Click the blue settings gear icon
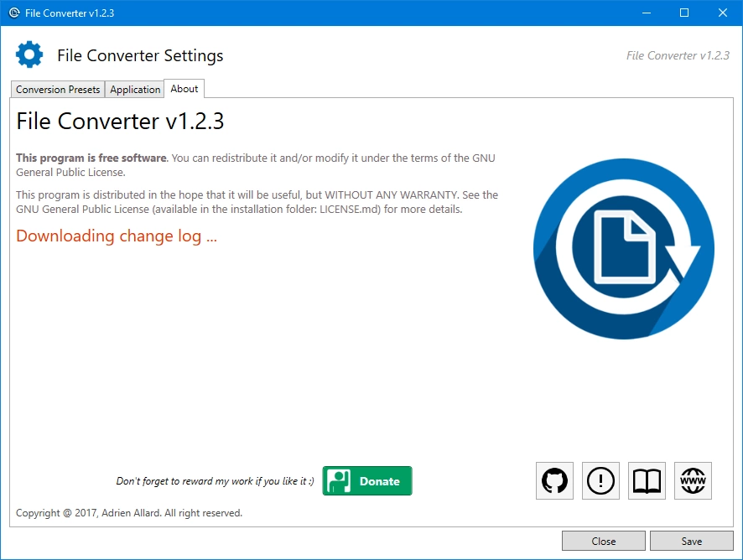 point(29,54)
